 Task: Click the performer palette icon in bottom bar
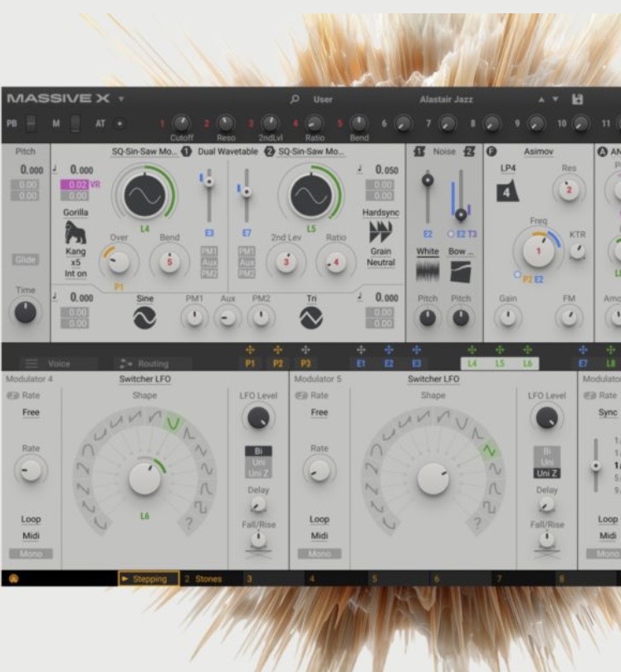(x=14, y=579)
